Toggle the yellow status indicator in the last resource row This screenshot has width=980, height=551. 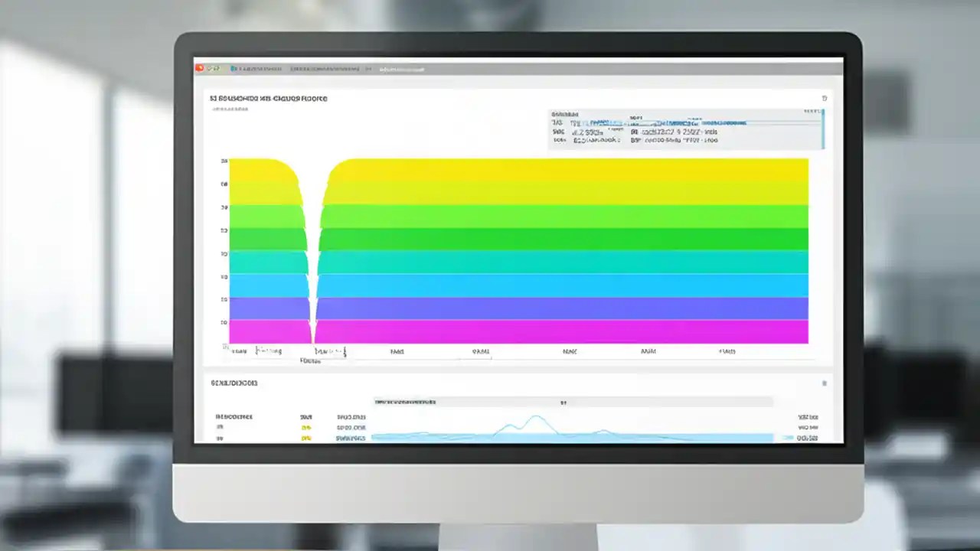point(306,438)
